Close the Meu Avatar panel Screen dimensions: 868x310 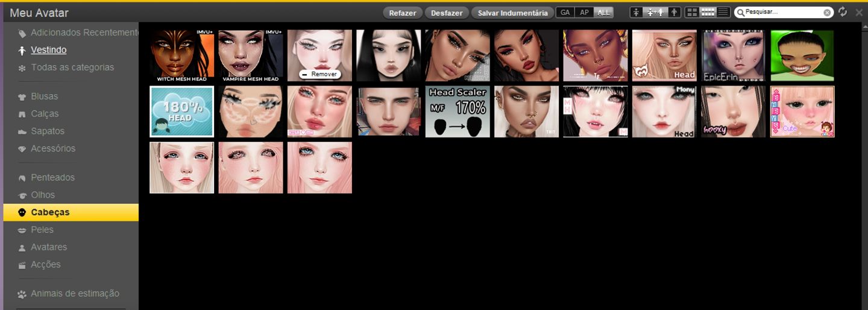coord(859,12)
